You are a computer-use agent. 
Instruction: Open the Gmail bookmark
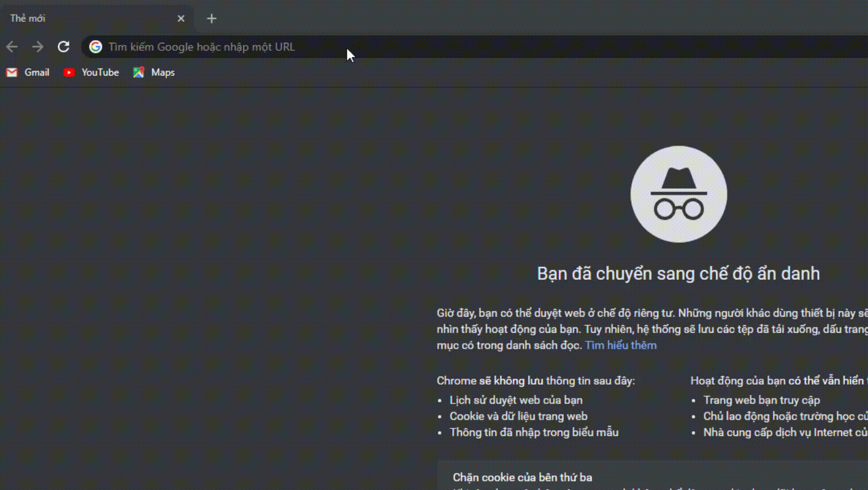(x=28, y=72)
